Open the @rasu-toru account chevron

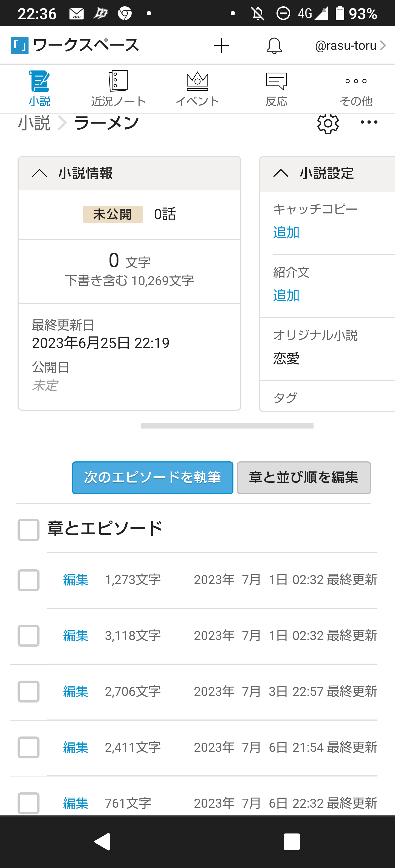click(x=383, y=45)
